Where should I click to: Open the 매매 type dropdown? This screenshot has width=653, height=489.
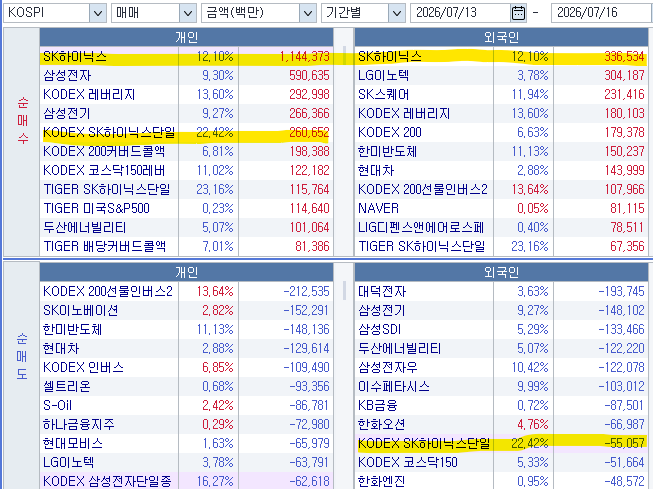[x=188, y=13]
